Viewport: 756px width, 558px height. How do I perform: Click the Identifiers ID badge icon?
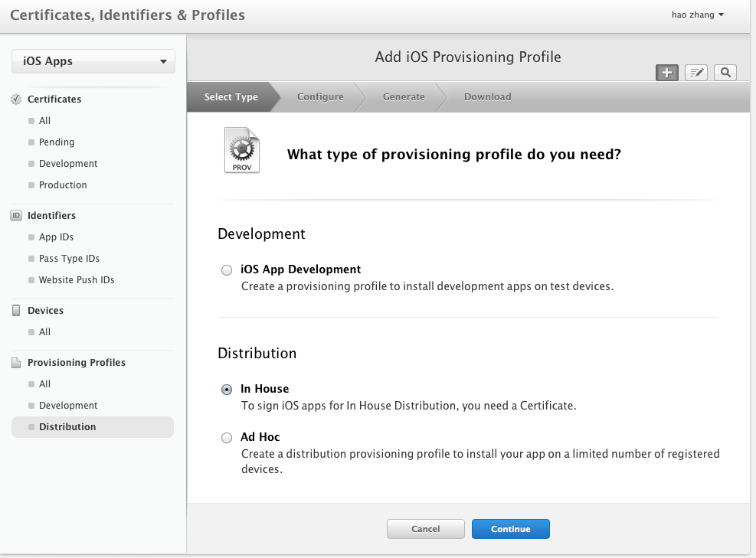16,216
